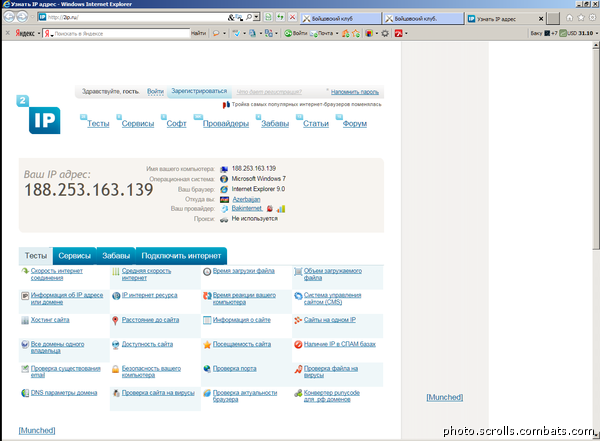Image resolution: width=600 pixels, height=441 pixels.
Task: Open the Azerbaijan country link
Action: 246,199
